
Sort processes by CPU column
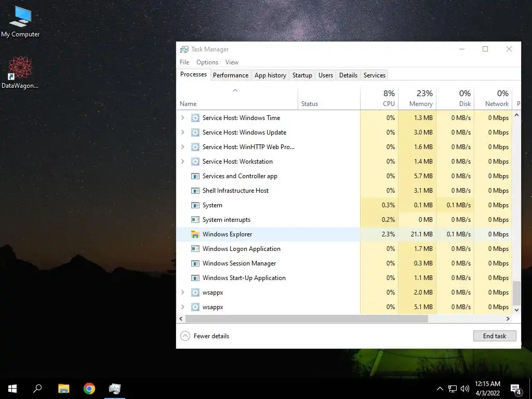coord(379,98)
